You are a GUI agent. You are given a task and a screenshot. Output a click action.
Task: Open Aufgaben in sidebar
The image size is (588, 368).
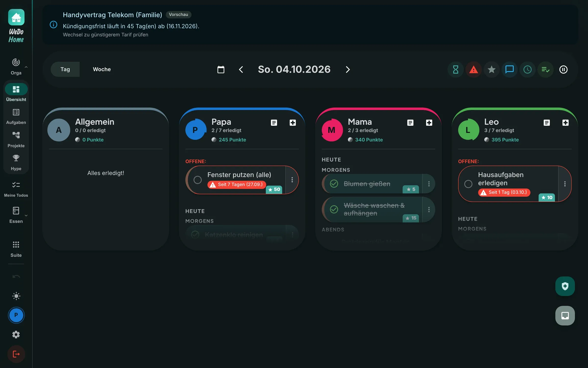(x=16, y=117)
